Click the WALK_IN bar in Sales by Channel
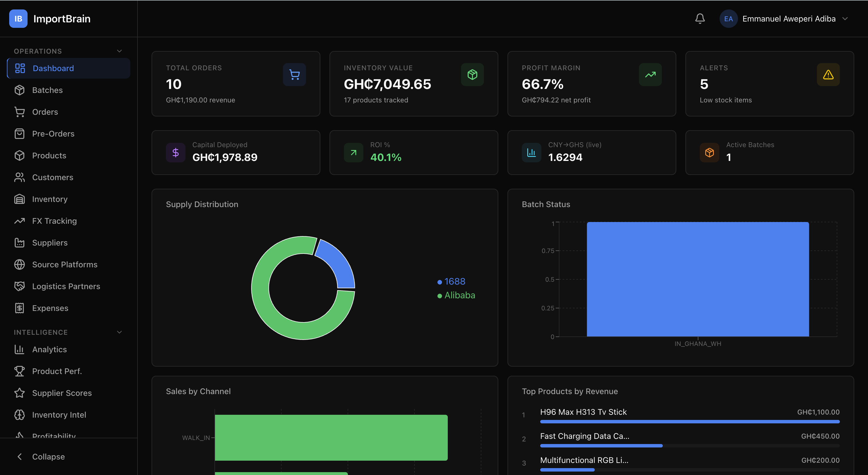This screenshot has width=868, height=475. point(331,437)
